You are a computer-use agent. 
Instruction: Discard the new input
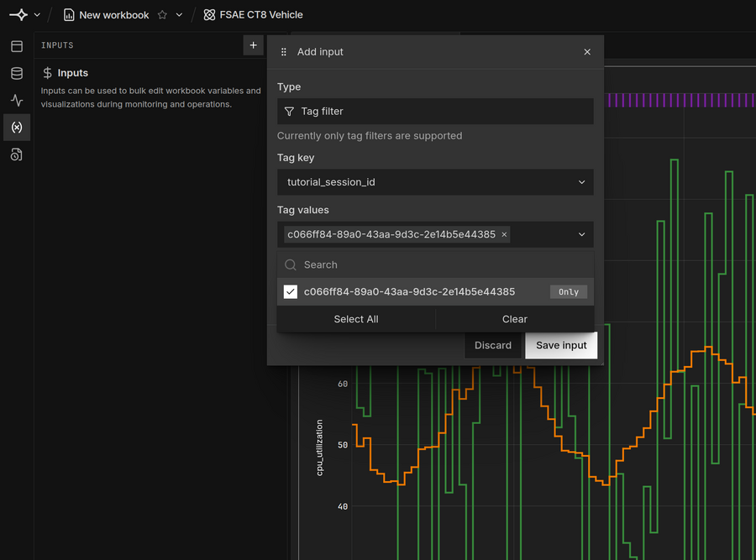click(x=493, y=345)
